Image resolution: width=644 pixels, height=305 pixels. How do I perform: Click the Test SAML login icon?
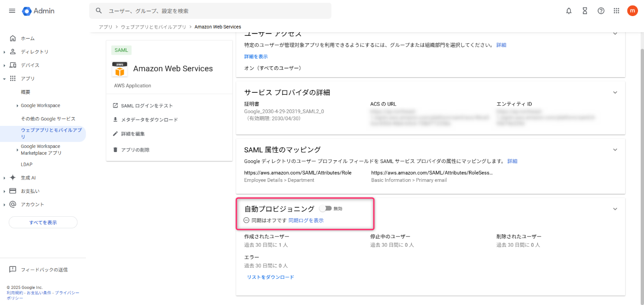click(115, 106)
